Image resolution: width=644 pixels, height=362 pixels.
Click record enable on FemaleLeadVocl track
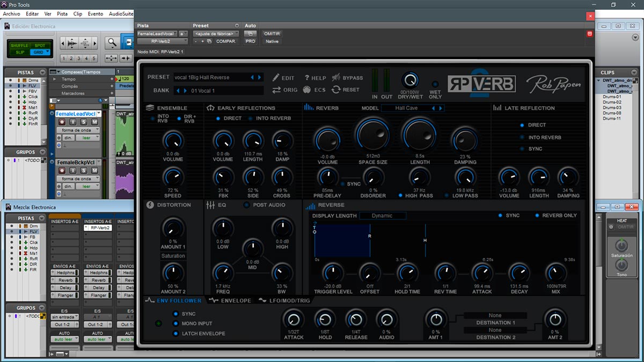coord(61,122)
